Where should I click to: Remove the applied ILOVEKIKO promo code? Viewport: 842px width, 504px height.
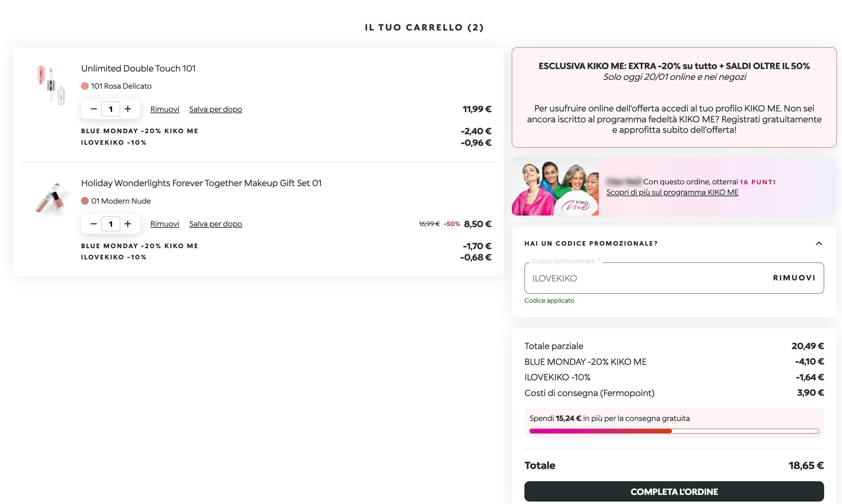pos(794,278)
